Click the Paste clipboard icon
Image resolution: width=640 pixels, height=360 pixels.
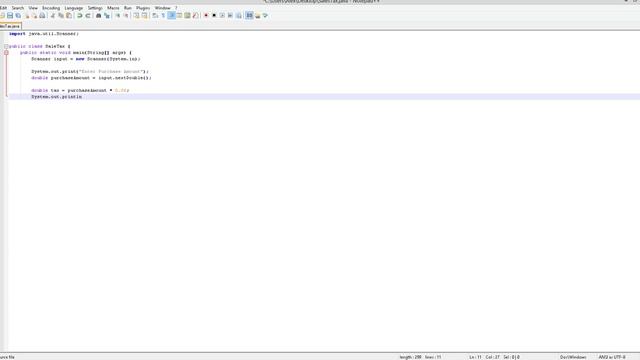pos(69,16)
